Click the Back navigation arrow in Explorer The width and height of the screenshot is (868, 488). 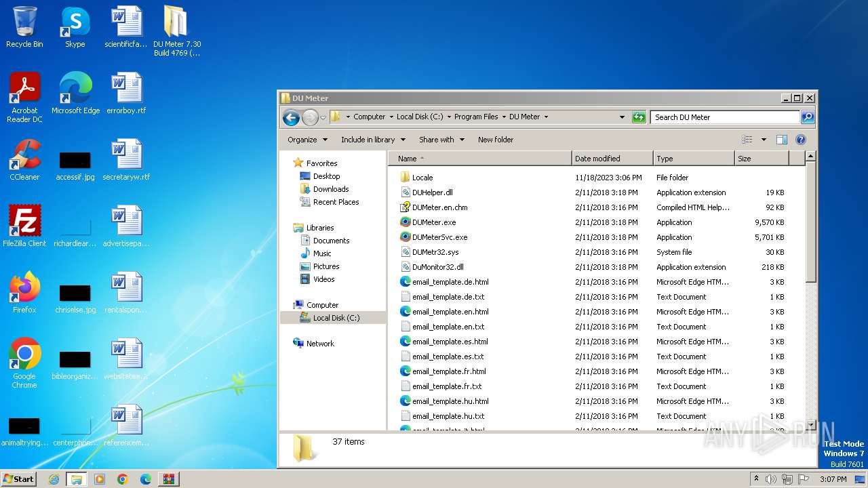pos(291,117)
